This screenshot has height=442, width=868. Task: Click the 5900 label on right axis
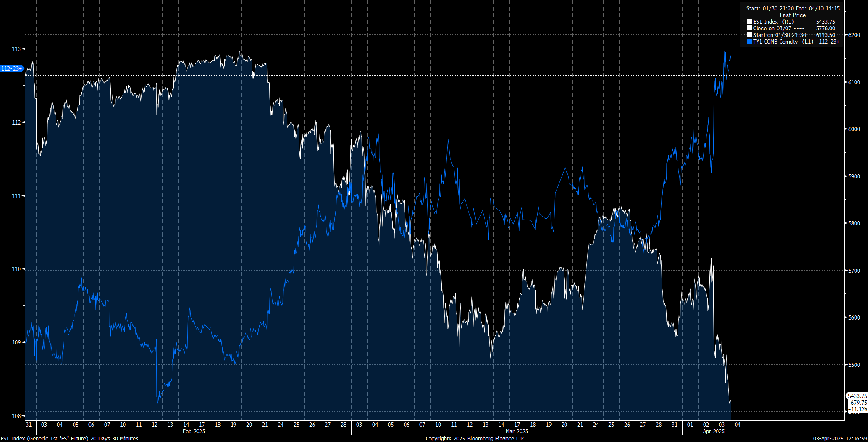pyautogui.click(x=854, y=176)
